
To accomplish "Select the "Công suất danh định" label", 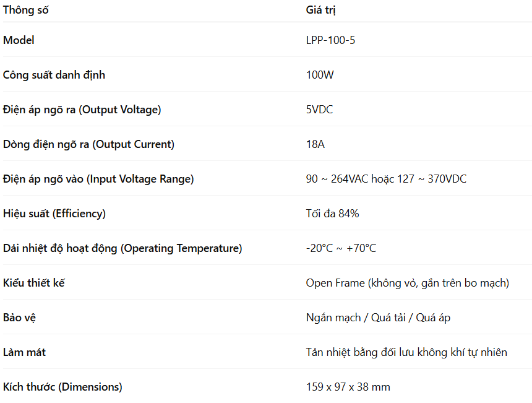I will click(x=54, y=75).
